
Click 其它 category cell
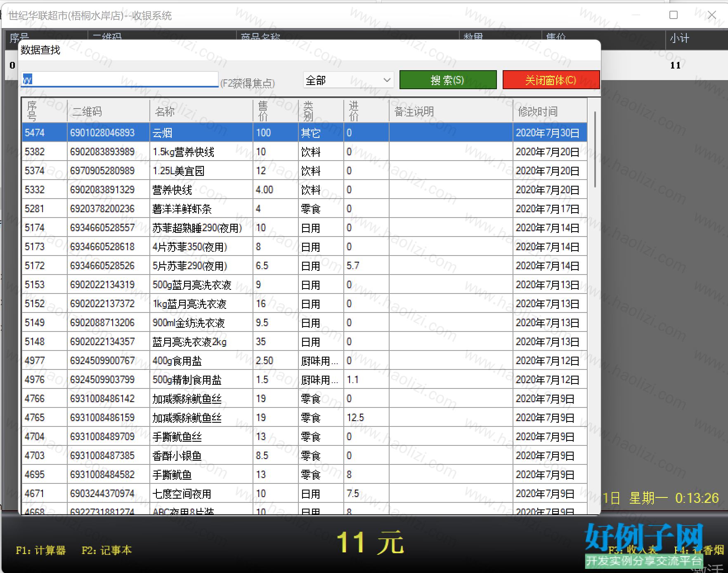[x=321, y=133]
